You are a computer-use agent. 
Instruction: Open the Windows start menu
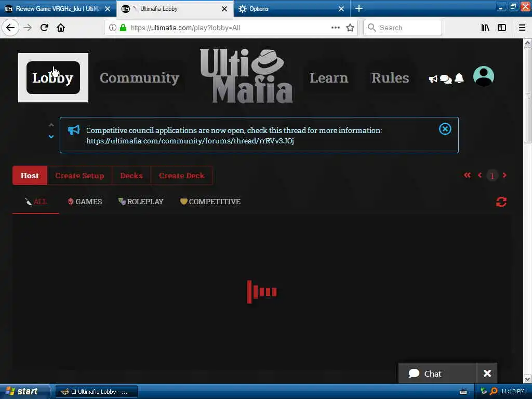pos(25,392)
